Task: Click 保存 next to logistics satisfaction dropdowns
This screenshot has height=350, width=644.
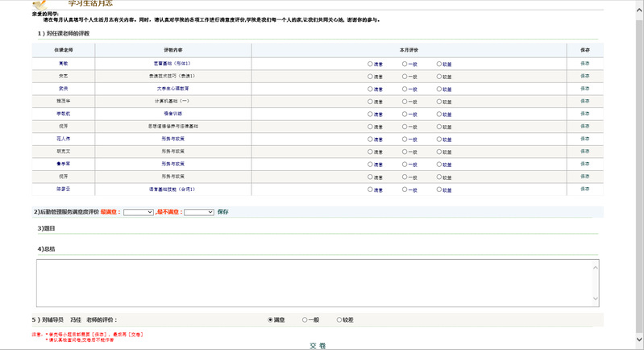Action: click(x=223, y=212)
